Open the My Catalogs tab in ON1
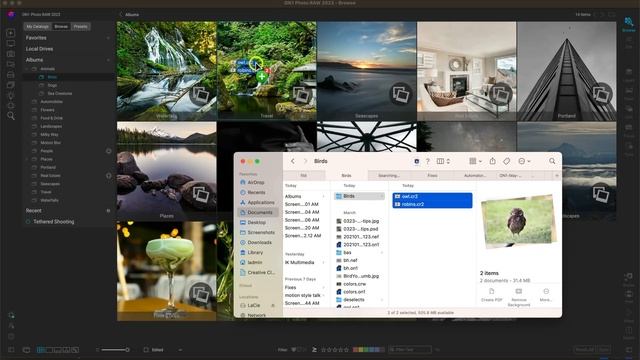 click(x=38, y=27)
